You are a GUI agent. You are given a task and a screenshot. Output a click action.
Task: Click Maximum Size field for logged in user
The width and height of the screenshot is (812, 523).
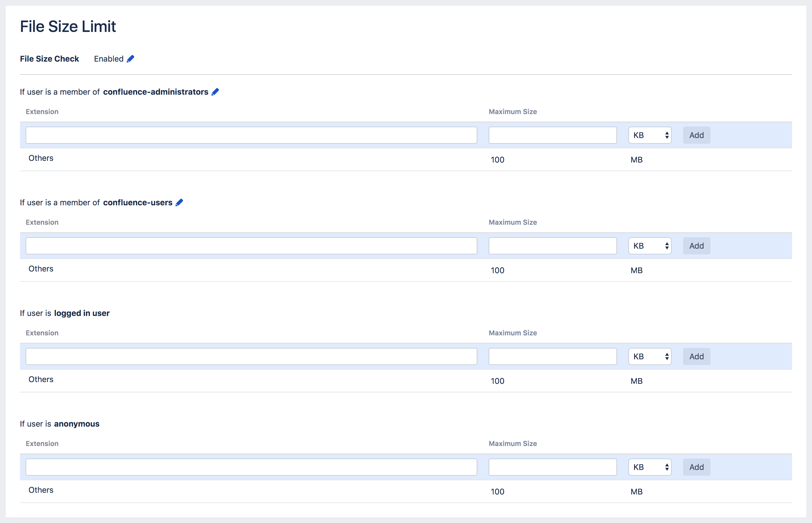click(x=552, y=356)
